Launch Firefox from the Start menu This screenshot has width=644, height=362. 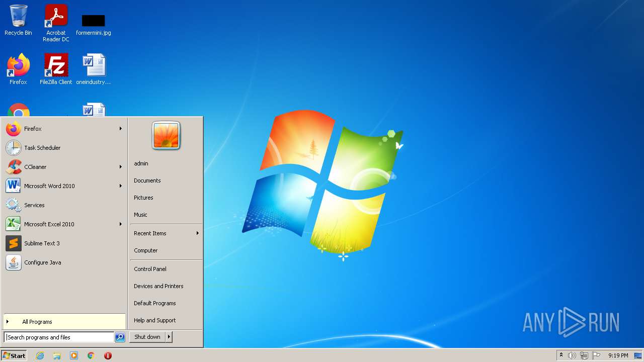[x=64, y=129]
